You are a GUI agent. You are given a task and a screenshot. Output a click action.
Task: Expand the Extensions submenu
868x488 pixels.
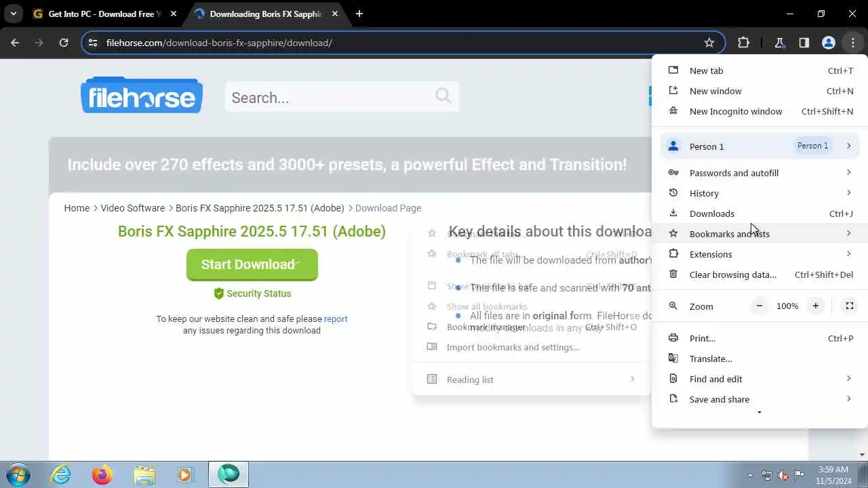point(759,254)
